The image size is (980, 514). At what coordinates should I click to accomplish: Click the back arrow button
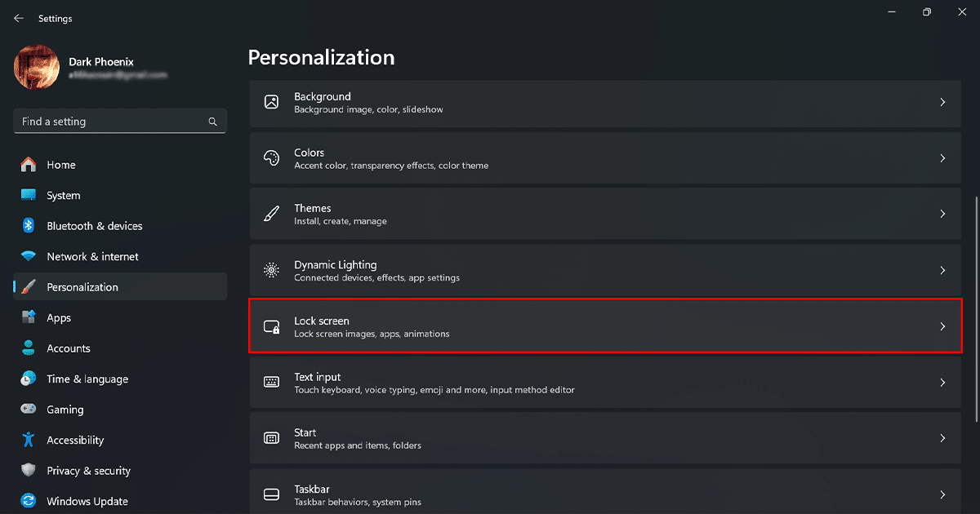tap(19, 18)
